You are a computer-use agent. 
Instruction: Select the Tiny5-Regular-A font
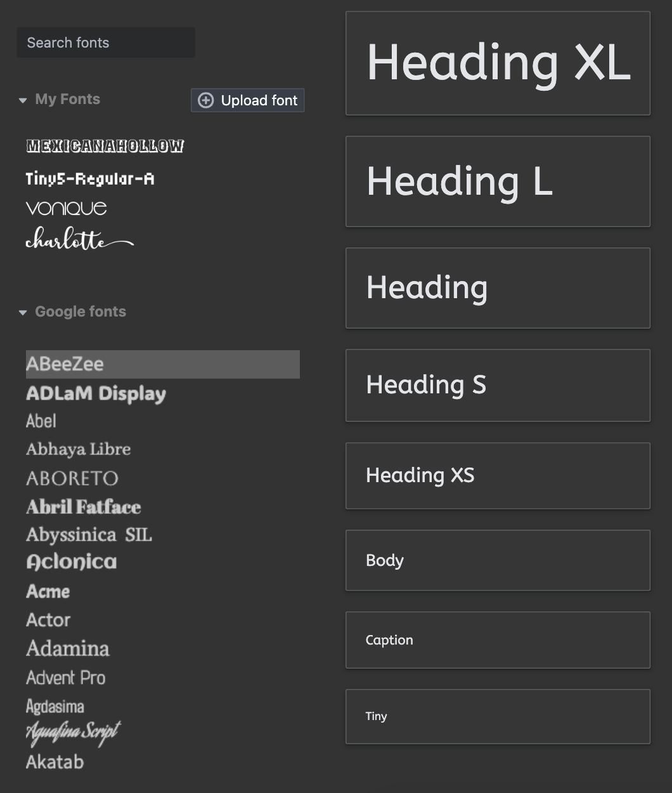(90, 179)
